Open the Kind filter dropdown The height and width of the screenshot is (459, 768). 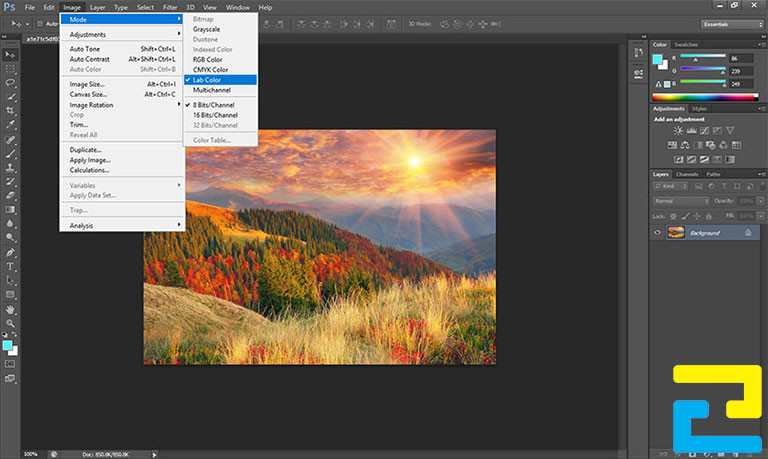[671, 186]
